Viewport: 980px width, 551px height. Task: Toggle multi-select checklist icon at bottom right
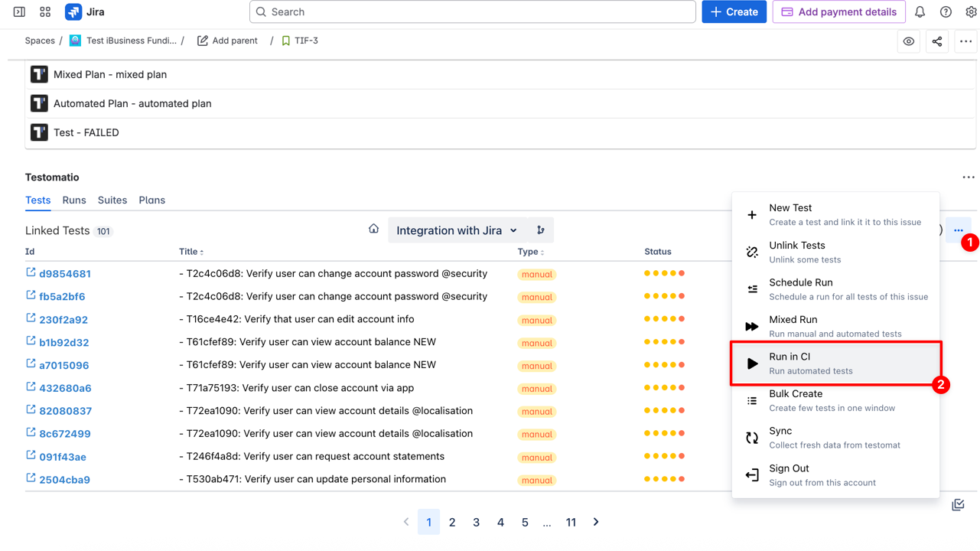[x=958, y=505]
